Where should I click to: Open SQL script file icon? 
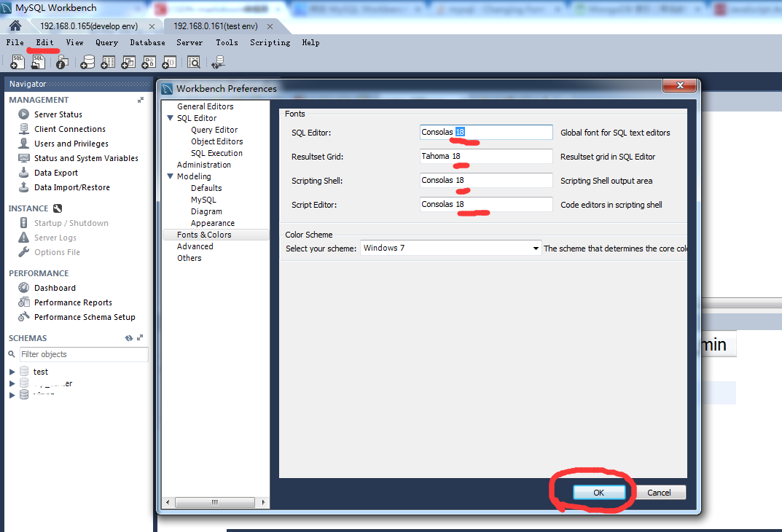(38, 62)
